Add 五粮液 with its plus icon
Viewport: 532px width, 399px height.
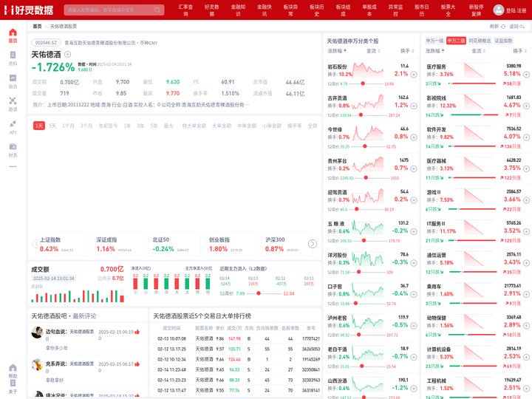click(x=414, y=231)
